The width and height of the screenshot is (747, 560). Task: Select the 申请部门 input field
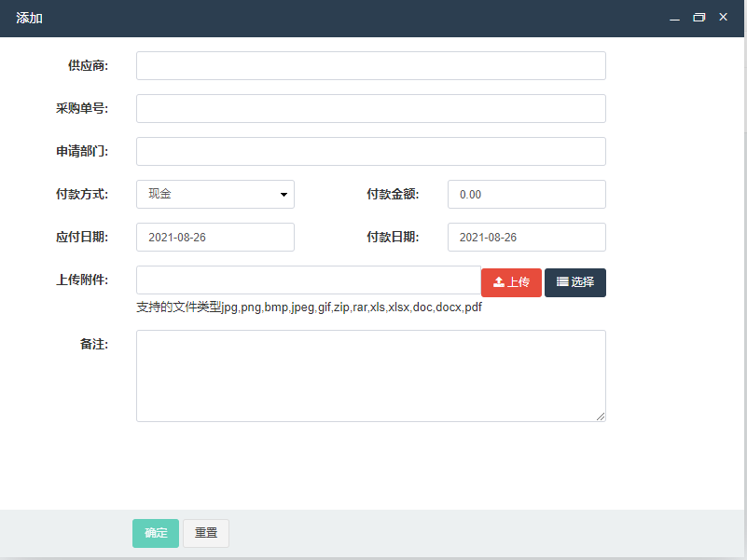tap(370, 152)
